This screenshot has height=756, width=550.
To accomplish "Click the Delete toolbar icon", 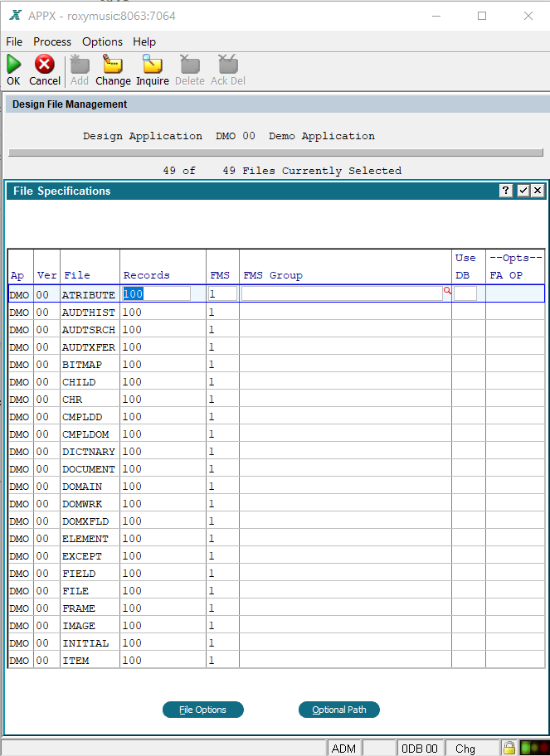I will [190, 64].
